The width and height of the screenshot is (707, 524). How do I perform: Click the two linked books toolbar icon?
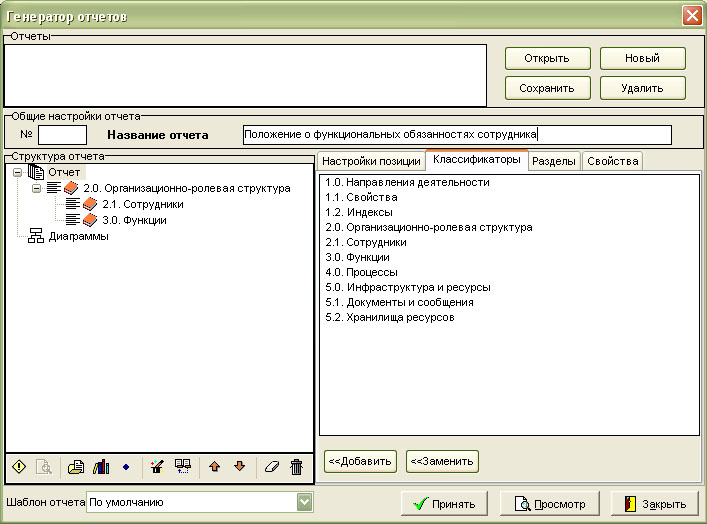pos(183,466)
